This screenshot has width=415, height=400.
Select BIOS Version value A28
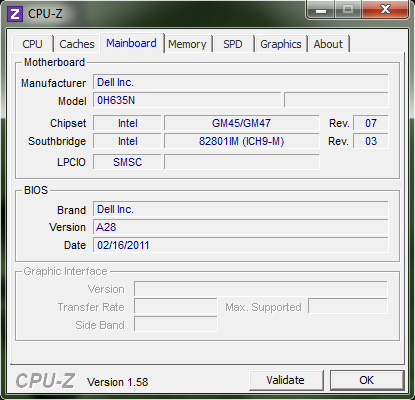pyautogui.click(x=240, y=227)
